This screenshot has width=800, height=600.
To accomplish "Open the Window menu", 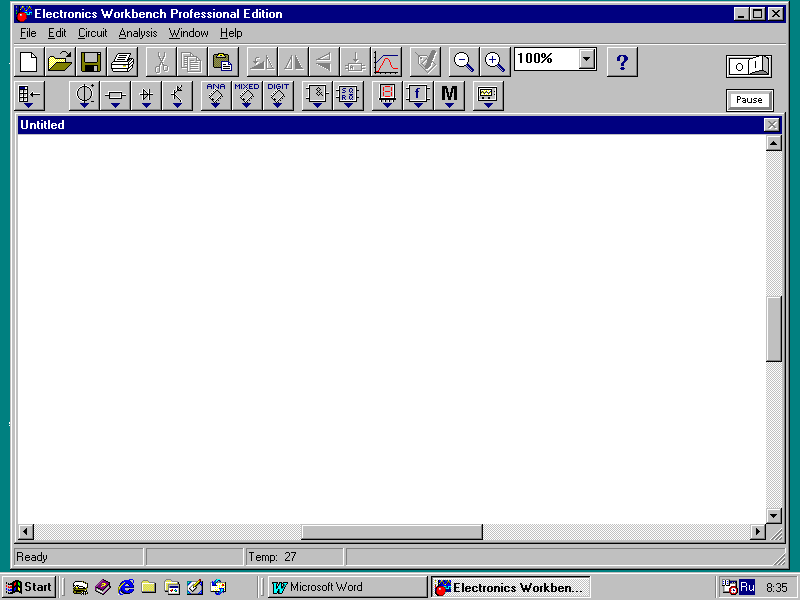I will [188, 33].
